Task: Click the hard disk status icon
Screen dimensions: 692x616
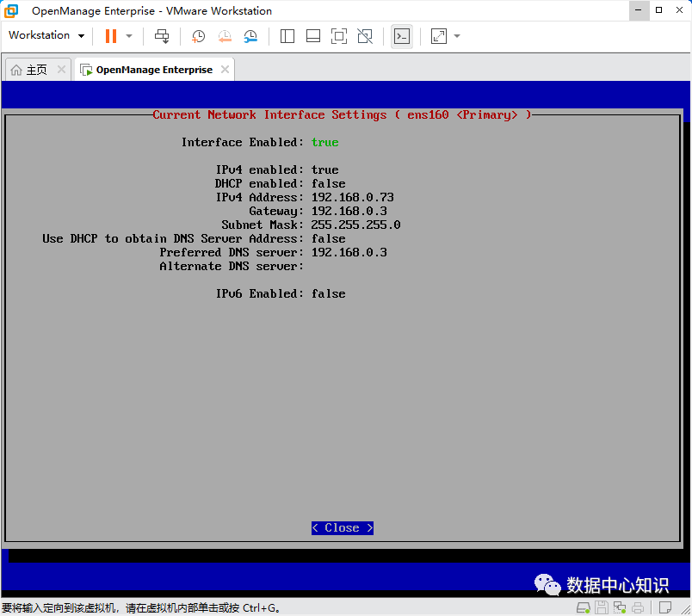Action: point(584,607)
